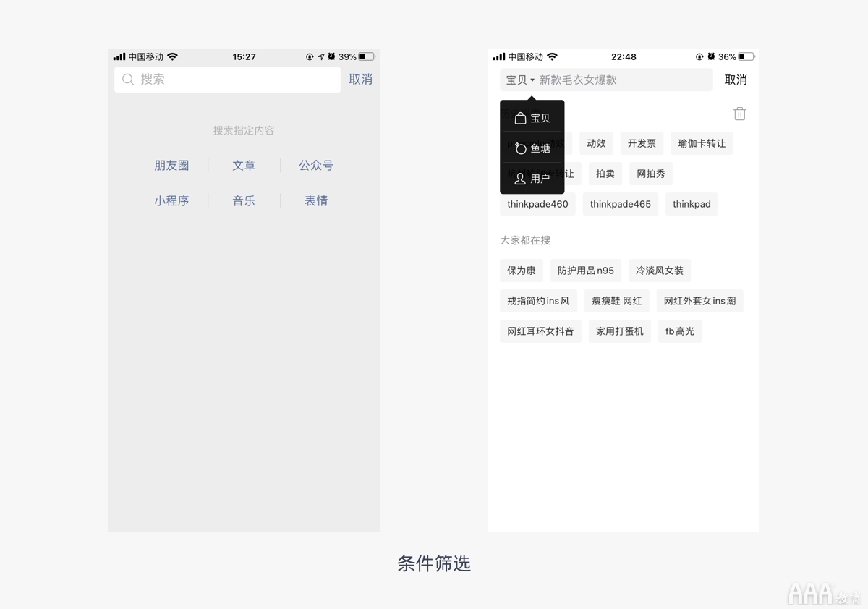
Task: Filter search by 公众号
Action: point(316,166)
